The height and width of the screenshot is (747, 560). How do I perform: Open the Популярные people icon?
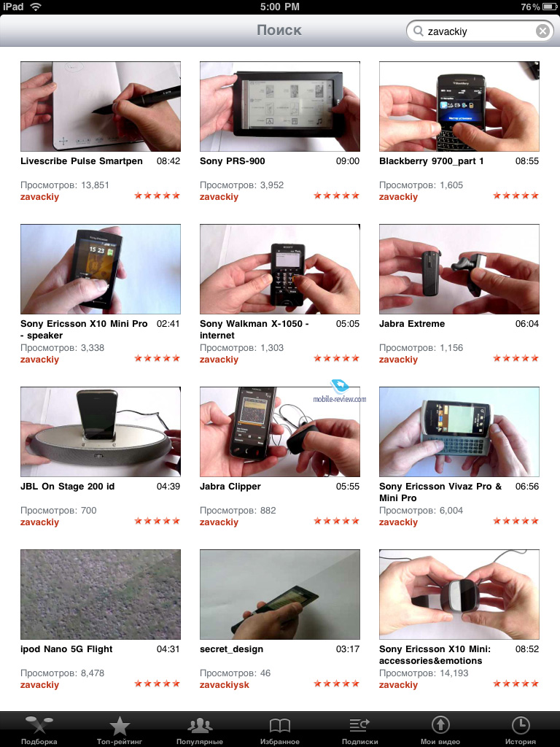click(x=200, y=726)
